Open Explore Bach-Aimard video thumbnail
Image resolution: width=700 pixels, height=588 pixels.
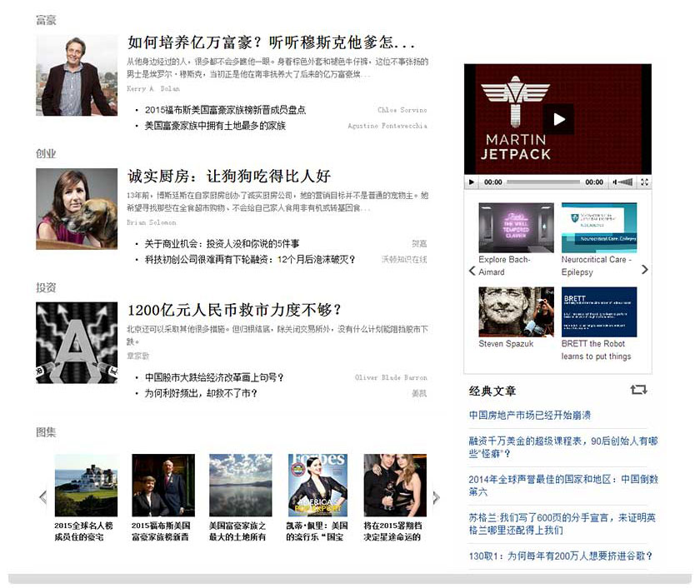coord(516,227)
